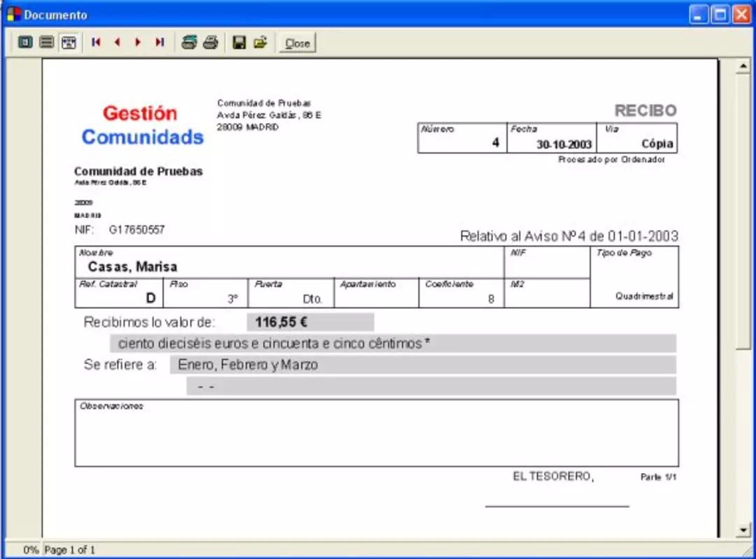Click the 'Recibimos lo valor de:' label
Screen dimensions: 756x559
click(x=150, y=322)
